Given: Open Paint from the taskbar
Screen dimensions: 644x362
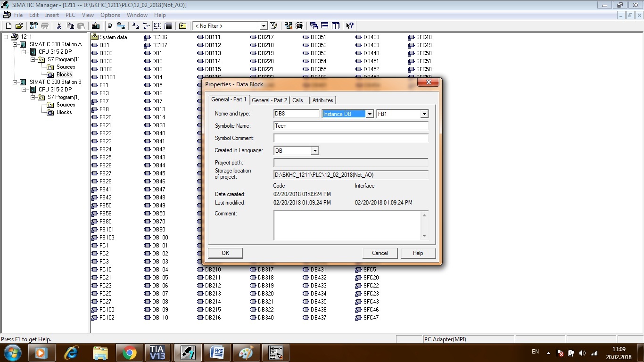Looking at the screenshot, I should (x=246, y=353).
